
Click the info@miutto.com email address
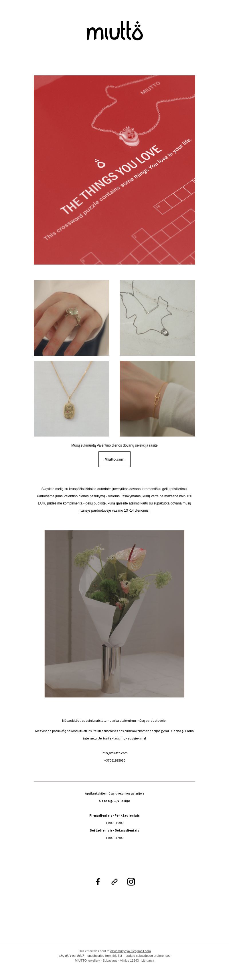(114, 753)
